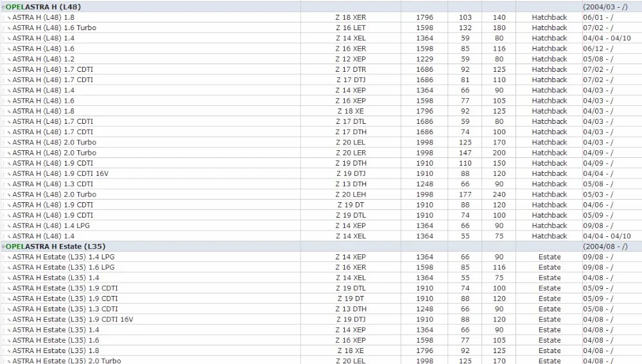Click the 06/01 - / date cell

pyautogui.click(x=598, y=17)
